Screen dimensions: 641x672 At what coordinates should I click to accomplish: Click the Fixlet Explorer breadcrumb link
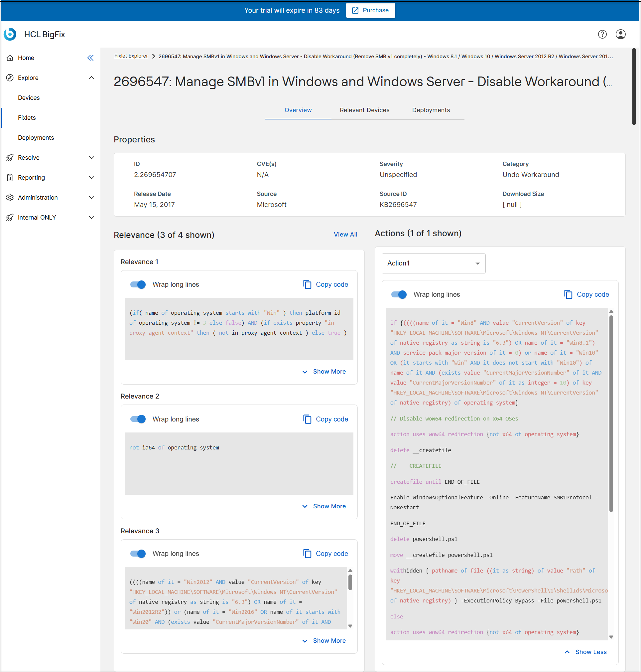[x=131, y=56]
